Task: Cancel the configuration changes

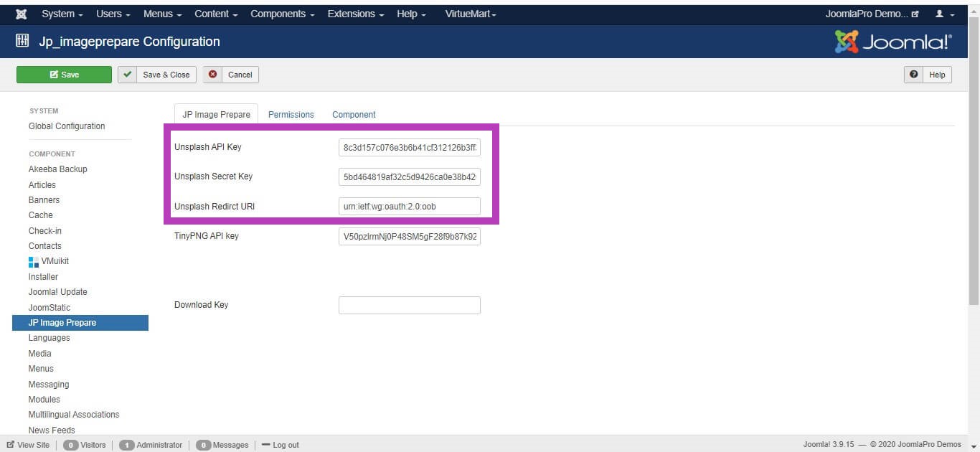Action: 231,75
